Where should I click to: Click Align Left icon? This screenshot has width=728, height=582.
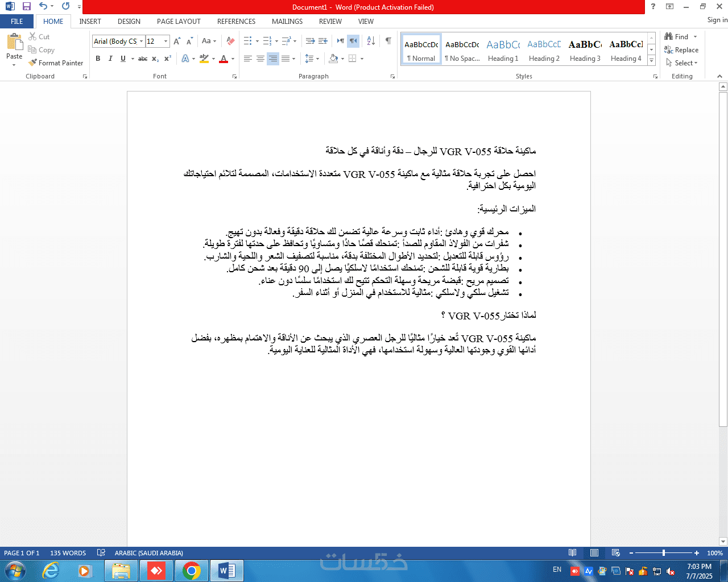tap(248, 59)
